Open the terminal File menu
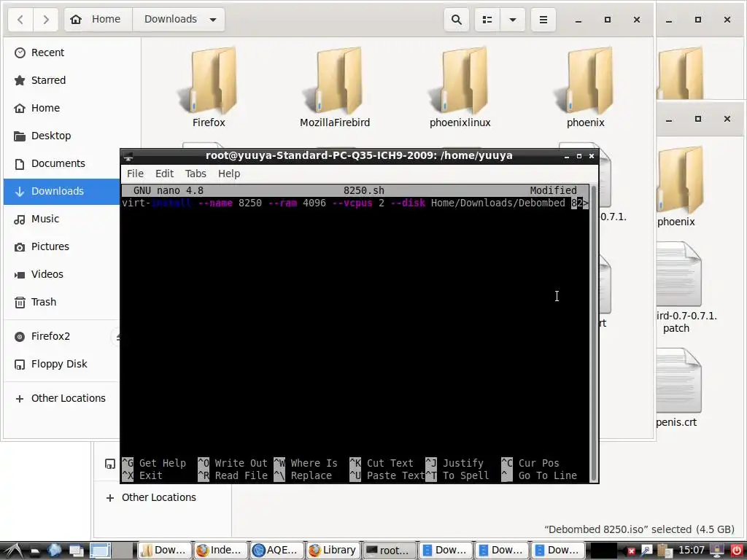This screenshot has width=747, height=560. click(x=135, y=174)
